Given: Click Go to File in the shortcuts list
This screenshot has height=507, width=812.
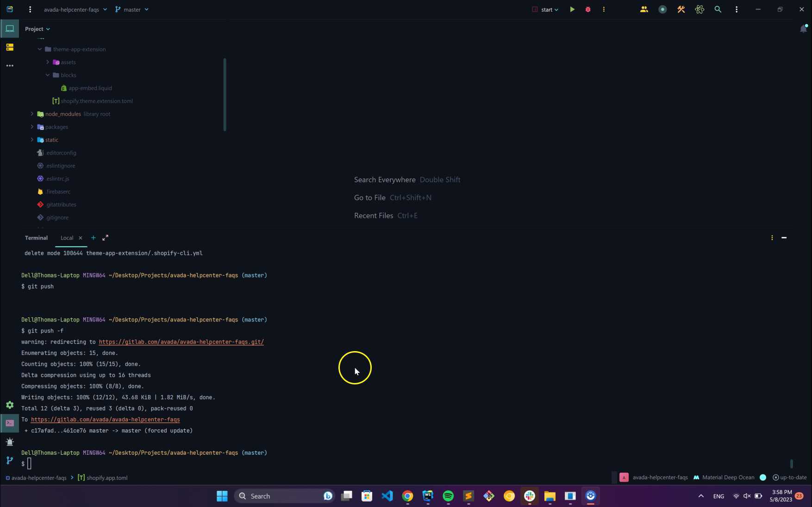Looking at the screenshot, I should point(369,198).
